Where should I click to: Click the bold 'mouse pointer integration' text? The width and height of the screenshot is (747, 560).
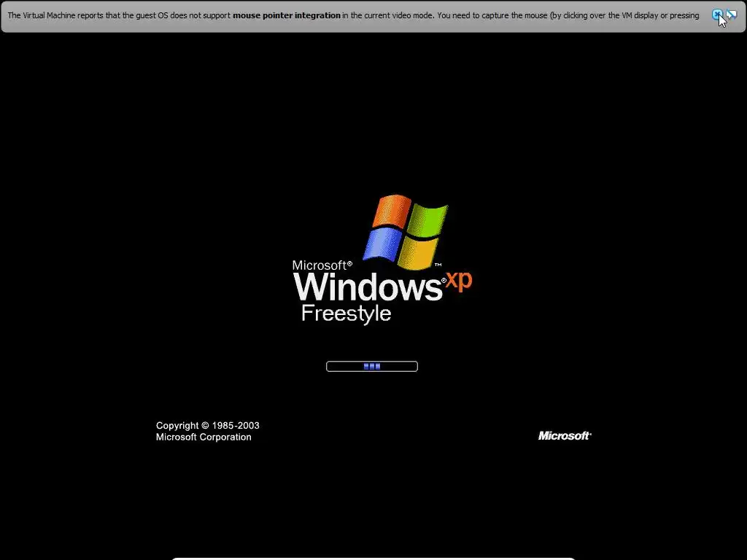[x=286, y=15]
